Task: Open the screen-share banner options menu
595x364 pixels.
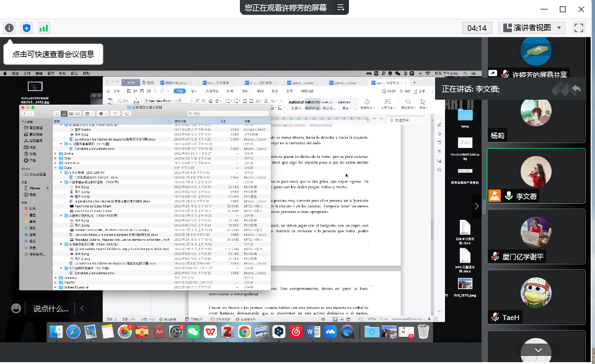Action: [x=341, y=7]
